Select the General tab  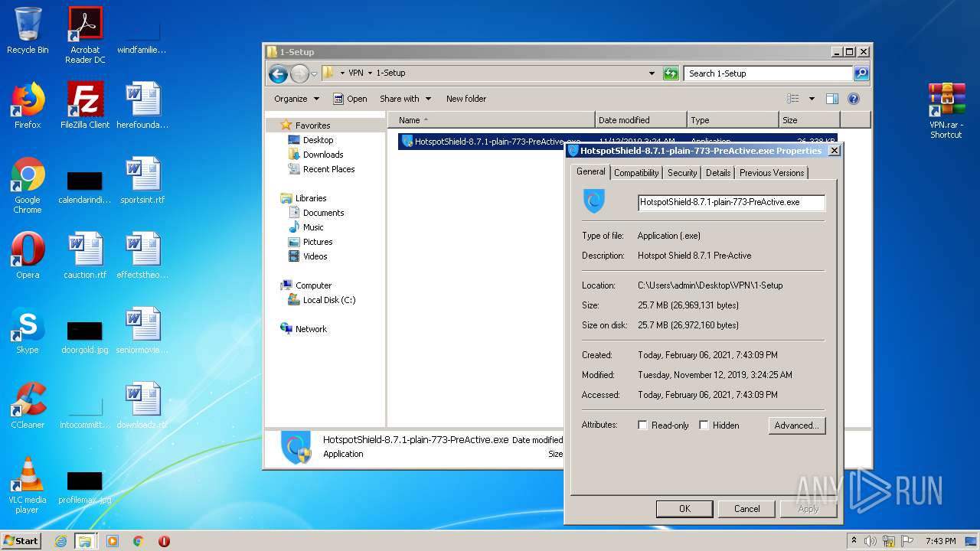pos(590,171)
